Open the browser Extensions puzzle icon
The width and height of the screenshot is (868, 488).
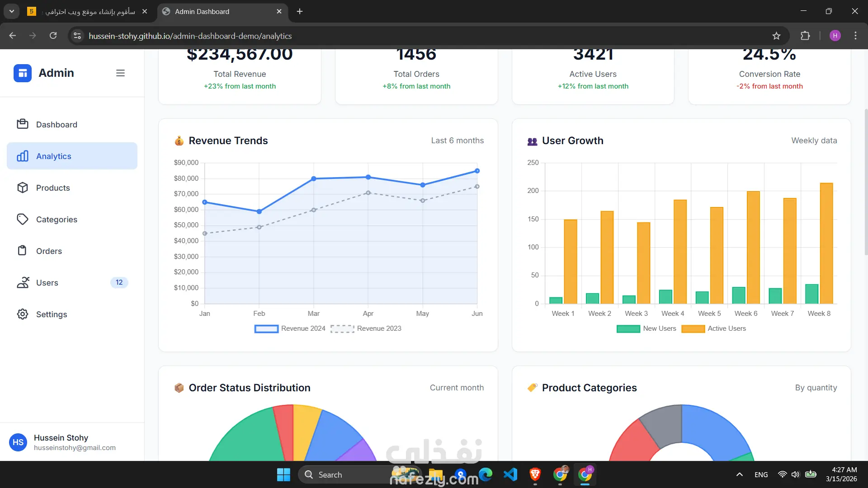805,36
